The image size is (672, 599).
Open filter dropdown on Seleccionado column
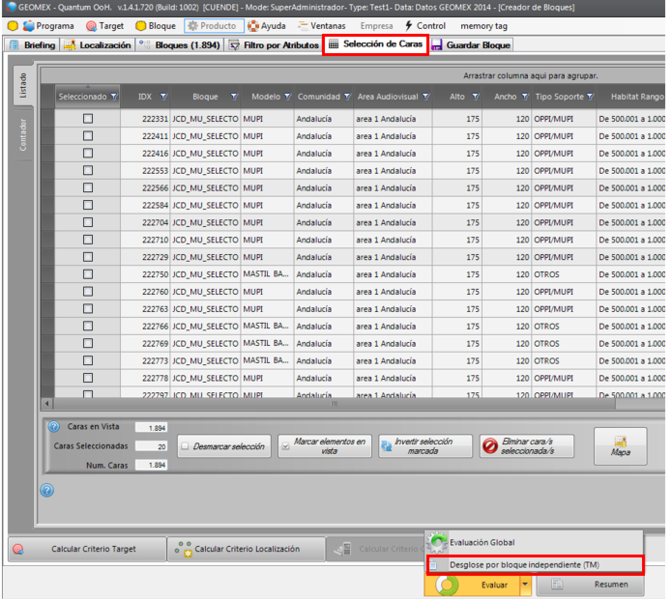(113, 97)
